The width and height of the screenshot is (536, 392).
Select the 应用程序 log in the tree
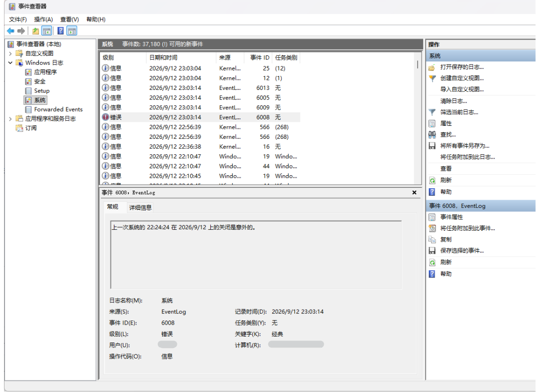45,72
